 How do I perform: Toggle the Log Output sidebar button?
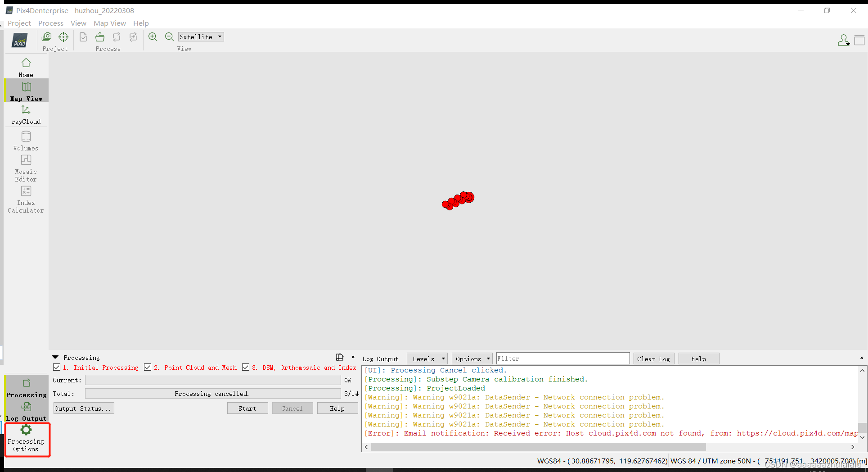coord(26,411)
